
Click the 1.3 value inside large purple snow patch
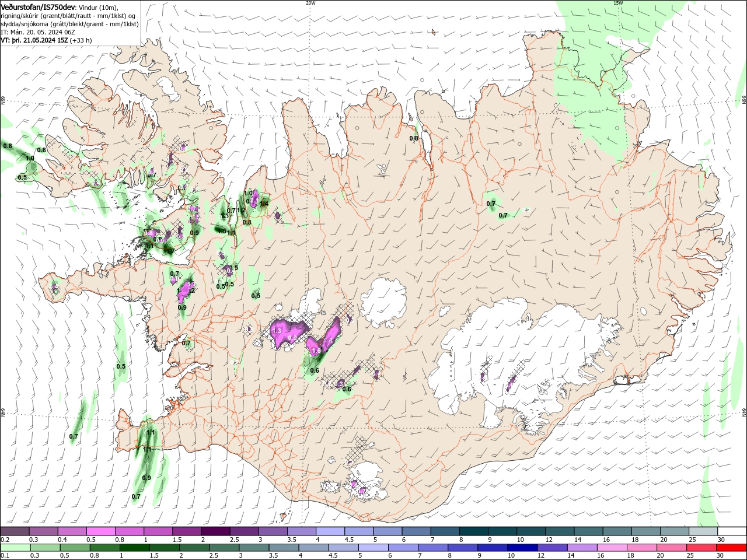[278, 331]
